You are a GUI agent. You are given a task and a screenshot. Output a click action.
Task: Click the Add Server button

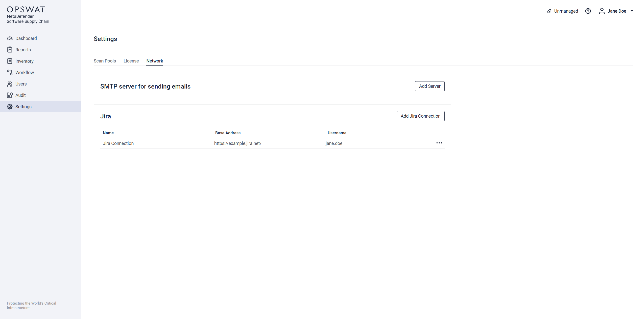click(430, 86)
